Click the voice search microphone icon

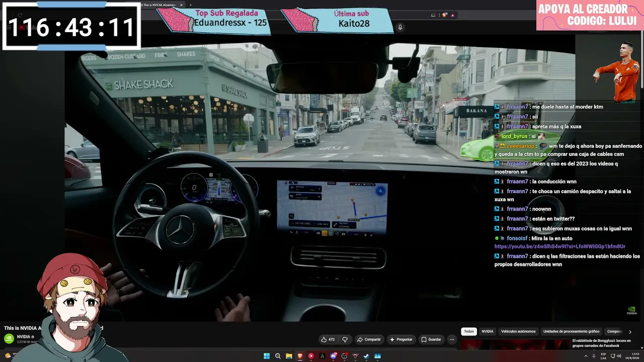pyautogui.click(x=400, y=27)
